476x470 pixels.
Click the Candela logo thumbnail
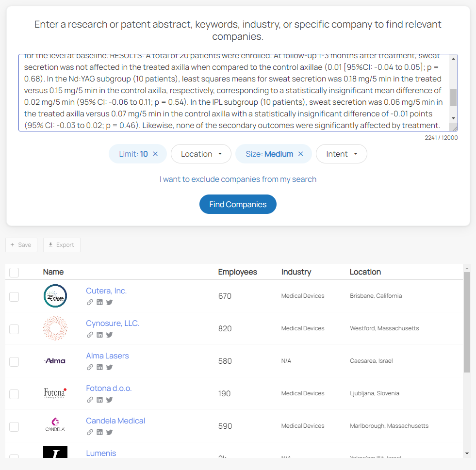(x=55, y=424)
